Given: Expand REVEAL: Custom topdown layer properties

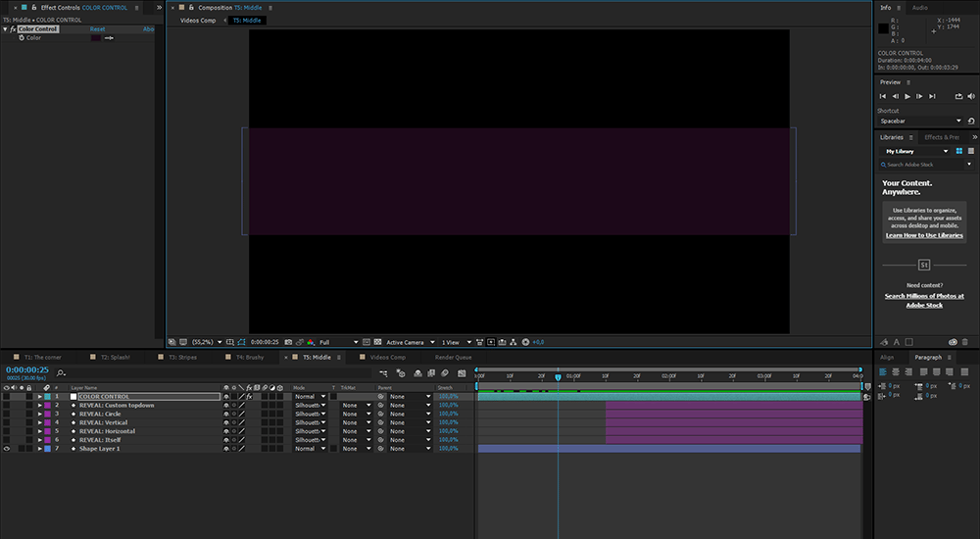Looking at the screenshot, I should point(39,405).
